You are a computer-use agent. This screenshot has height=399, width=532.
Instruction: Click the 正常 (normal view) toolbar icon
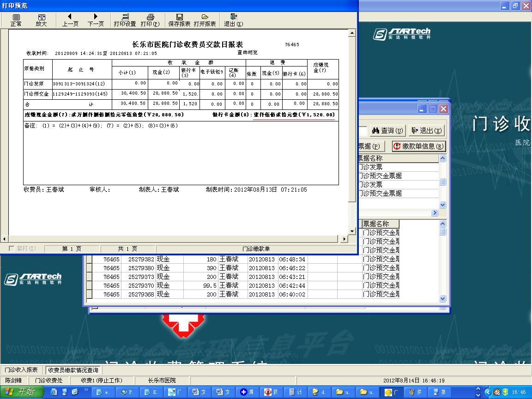tap(16, 20)
